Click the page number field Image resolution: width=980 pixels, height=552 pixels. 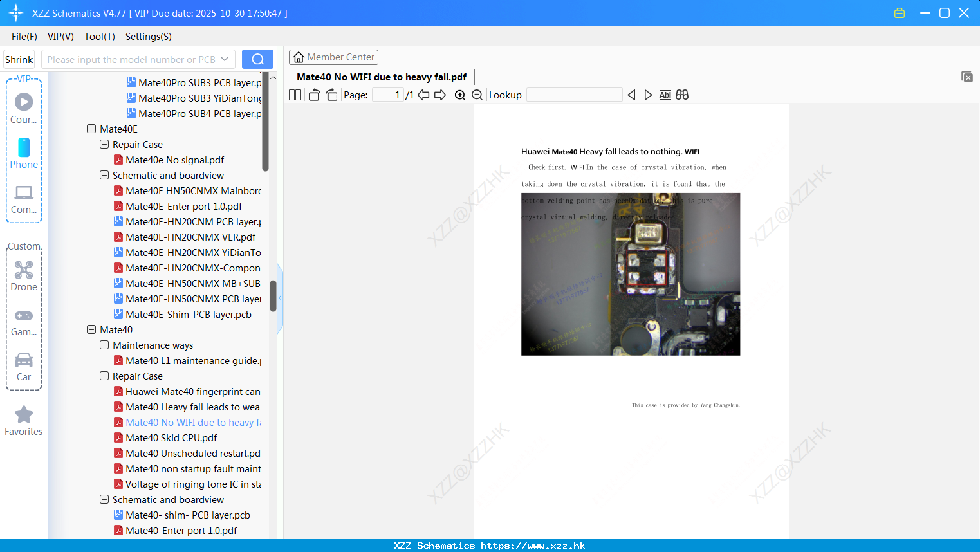pyautogui.click(x=387, y=95)
